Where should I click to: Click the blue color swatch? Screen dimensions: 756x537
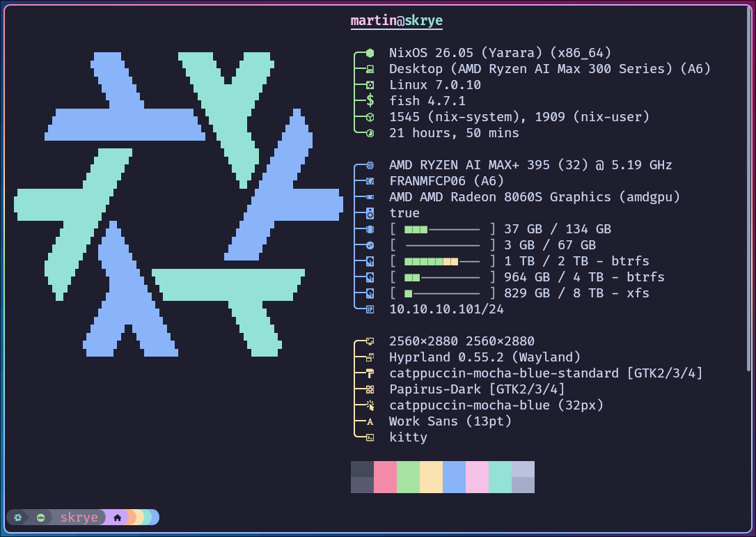coord(454,477)
